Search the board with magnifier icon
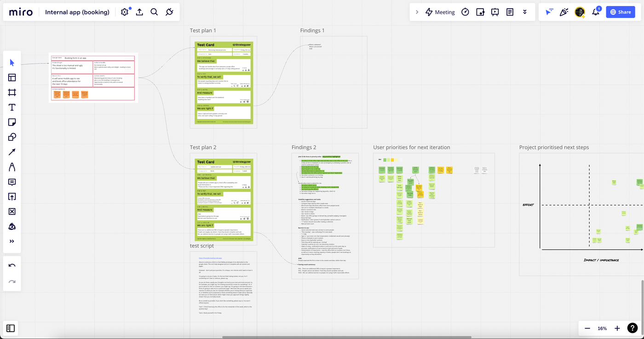 154,12
